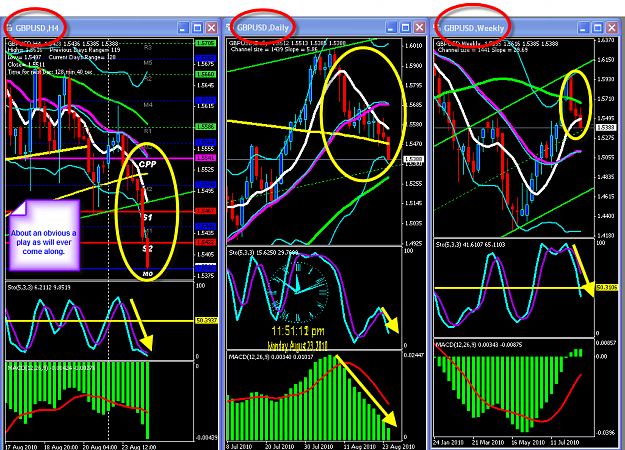
Task: Click the CPP pivot label on H4 chart
Action: pyautogui.click(x=147, y=164)
